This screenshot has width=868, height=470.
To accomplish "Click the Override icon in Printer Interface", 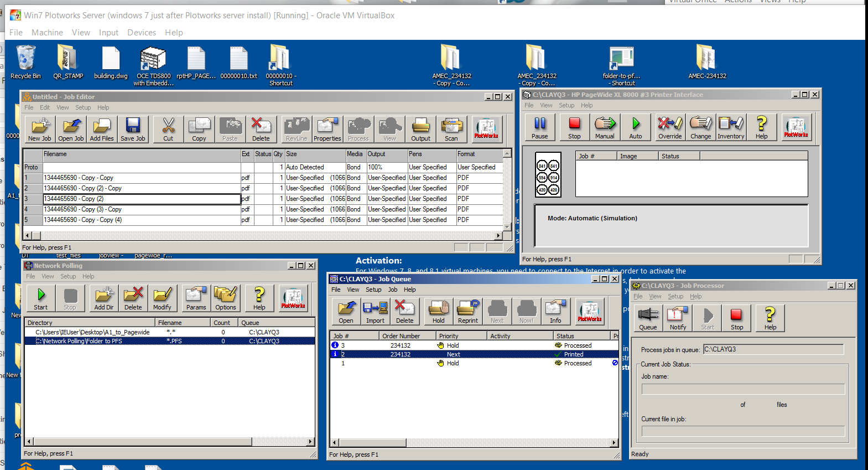I will click(x=669, y=127).
